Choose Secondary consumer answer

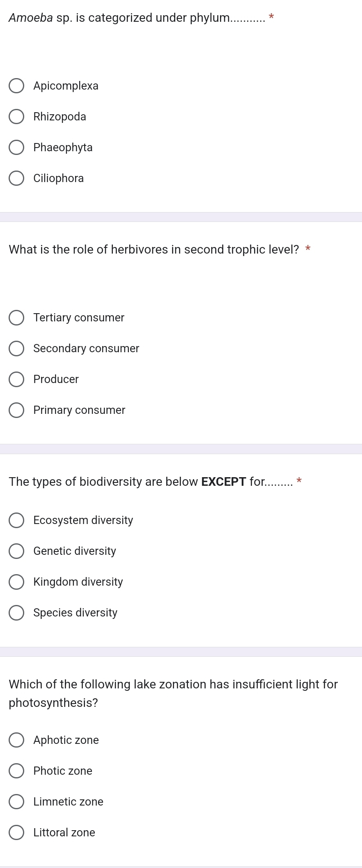(16, 349)
